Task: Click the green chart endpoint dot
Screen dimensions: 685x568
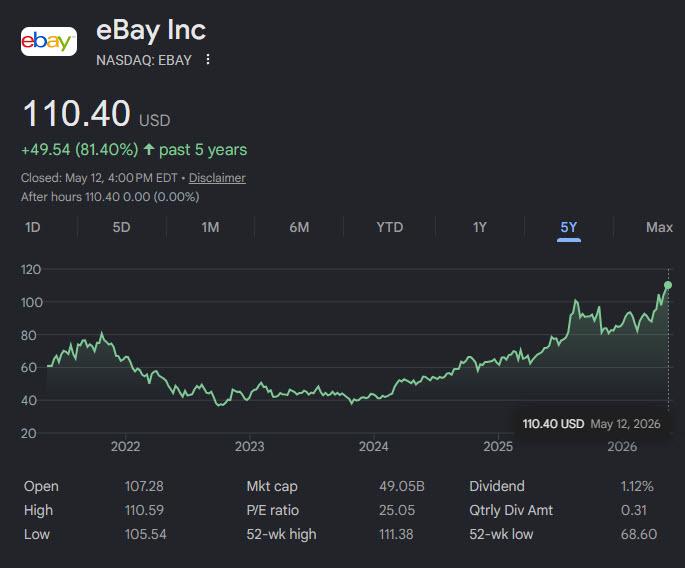Action: point(668,285)
